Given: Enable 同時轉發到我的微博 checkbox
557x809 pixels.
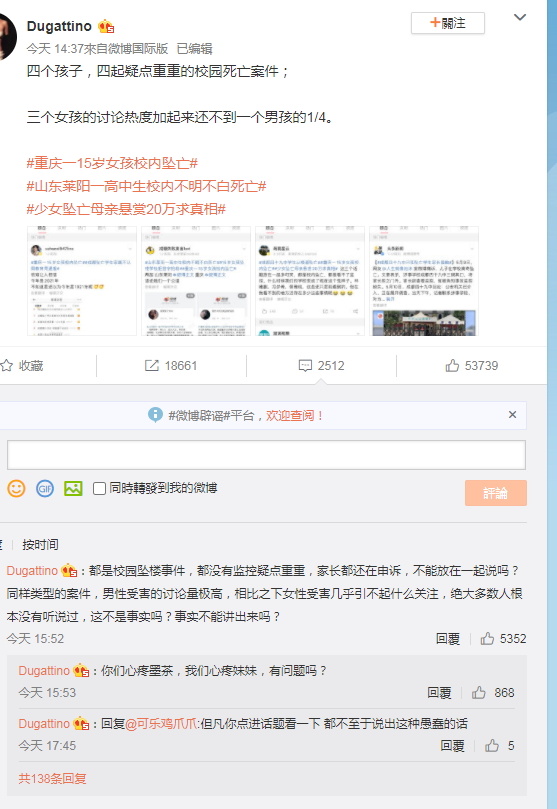Looking at the screenshot, I should click(x=99, y=488).
